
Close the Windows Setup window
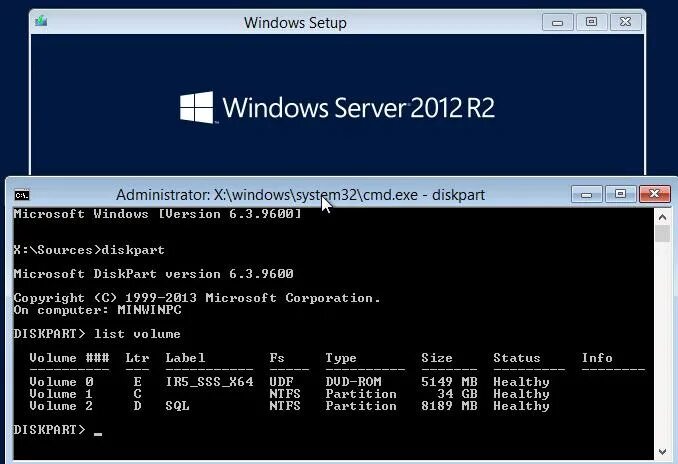click(x=625, y=22)
